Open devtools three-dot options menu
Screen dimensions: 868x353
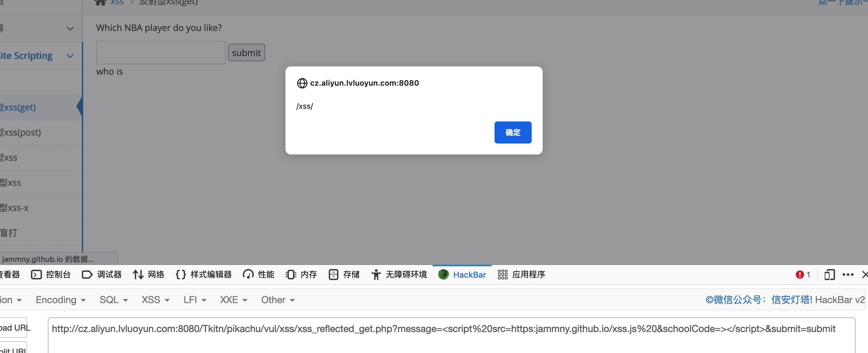pyautogui.click(x=848, y=275)
